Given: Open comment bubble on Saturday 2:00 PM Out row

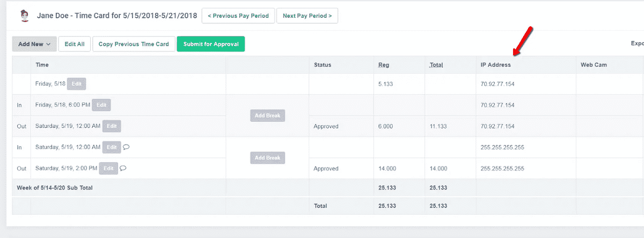Looking at the screenshot, I should click(123, 168).
